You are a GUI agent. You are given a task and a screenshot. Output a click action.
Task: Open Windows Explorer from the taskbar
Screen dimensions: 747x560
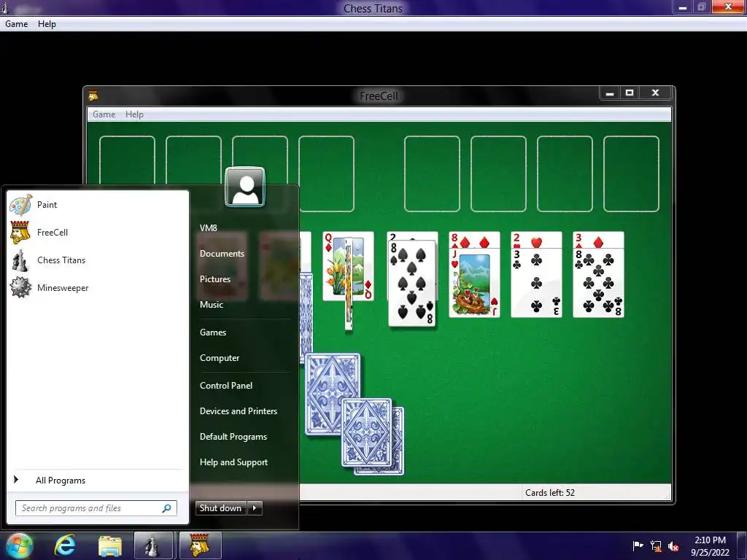tap(110, 545)
